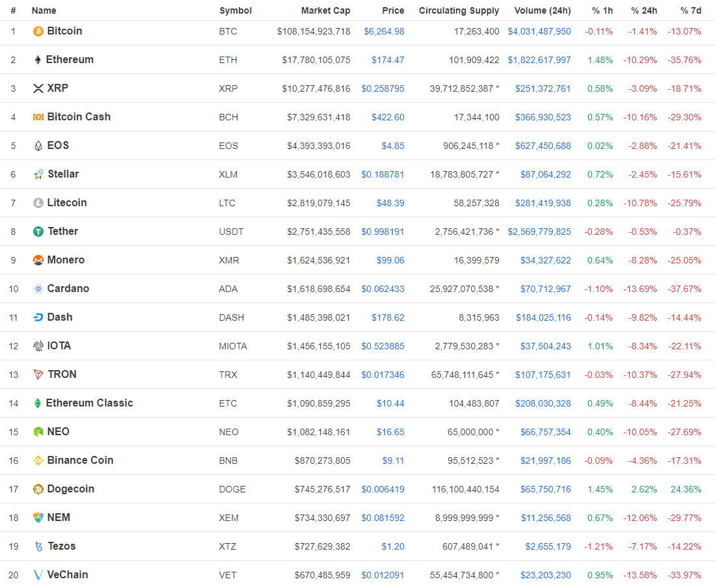This screenshot has height=588, width=715.
Task: Sort by Circulating Supply column header
Action: pos(459,10)
